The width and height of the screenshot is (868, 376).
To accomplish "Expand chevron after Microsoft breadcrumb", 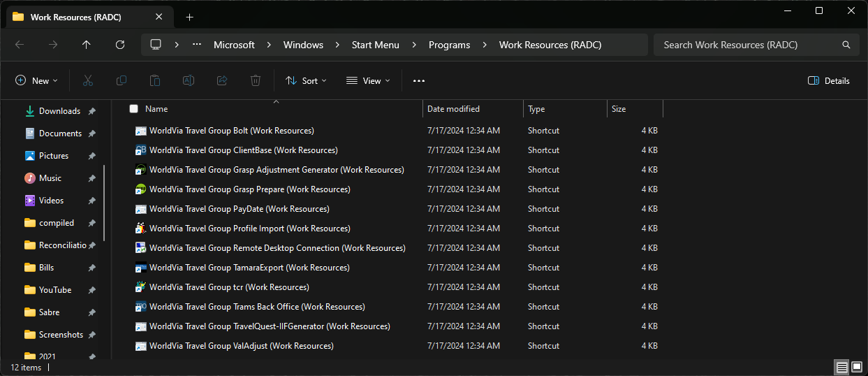I will (270, 45).
